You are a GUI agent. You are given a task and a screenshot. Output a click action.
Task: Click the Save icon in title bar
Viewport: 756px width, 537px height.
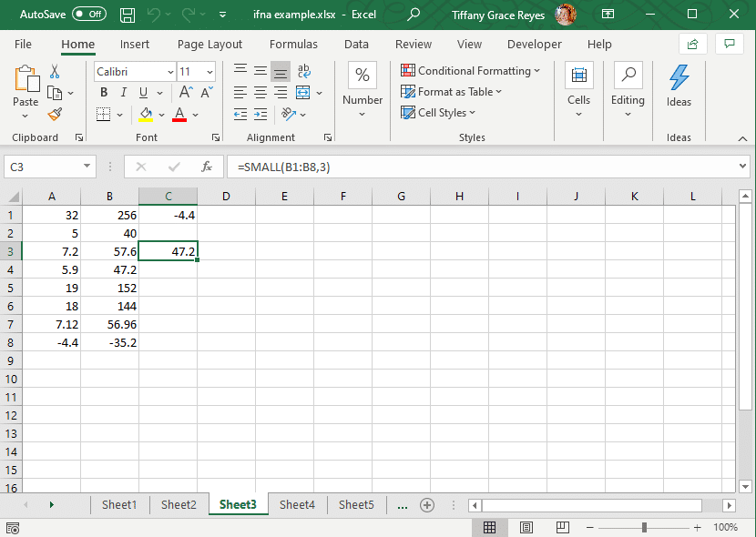point(128,15)
